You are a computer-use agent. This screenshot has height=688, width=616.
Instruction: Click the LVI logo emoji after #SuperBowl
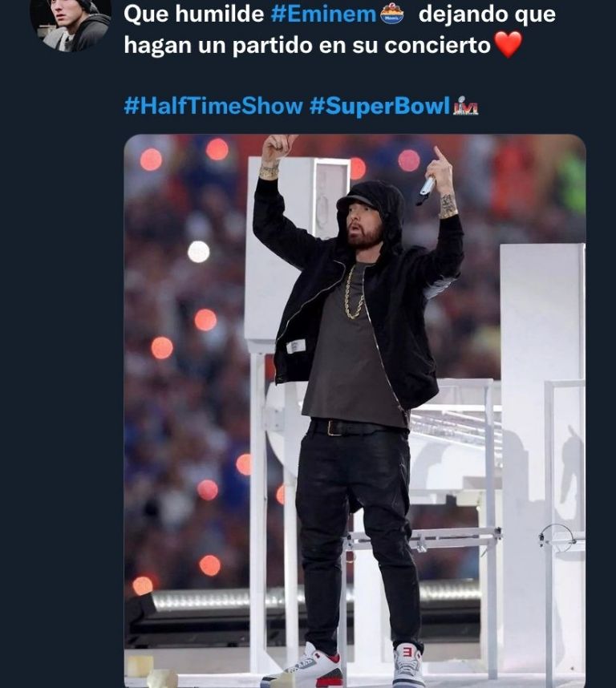click(x=466, y=106)
